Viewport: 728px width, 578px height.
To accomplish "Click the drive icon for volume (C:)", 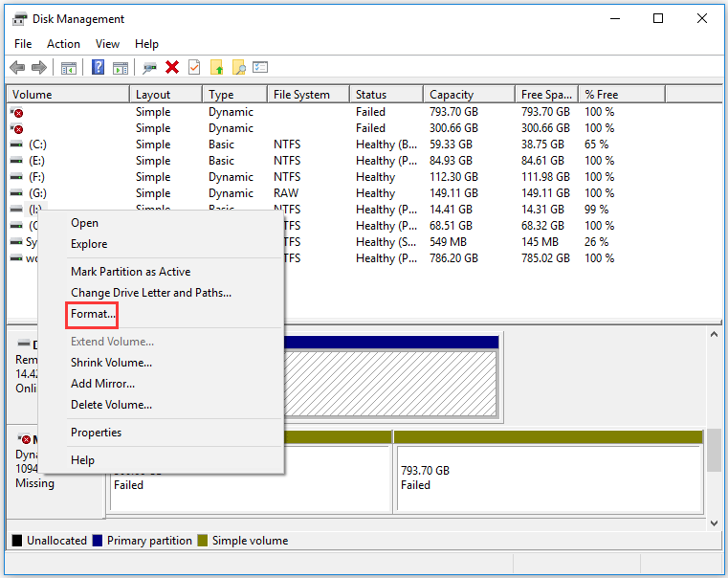I will [x=16, y=144].
